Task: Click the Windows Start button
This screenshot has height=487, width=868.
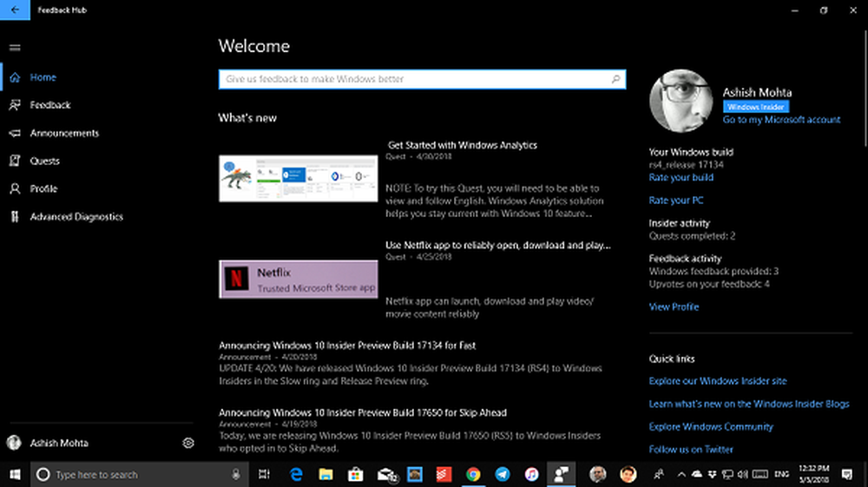Action: pyautogui.click(x=15, y=474)
